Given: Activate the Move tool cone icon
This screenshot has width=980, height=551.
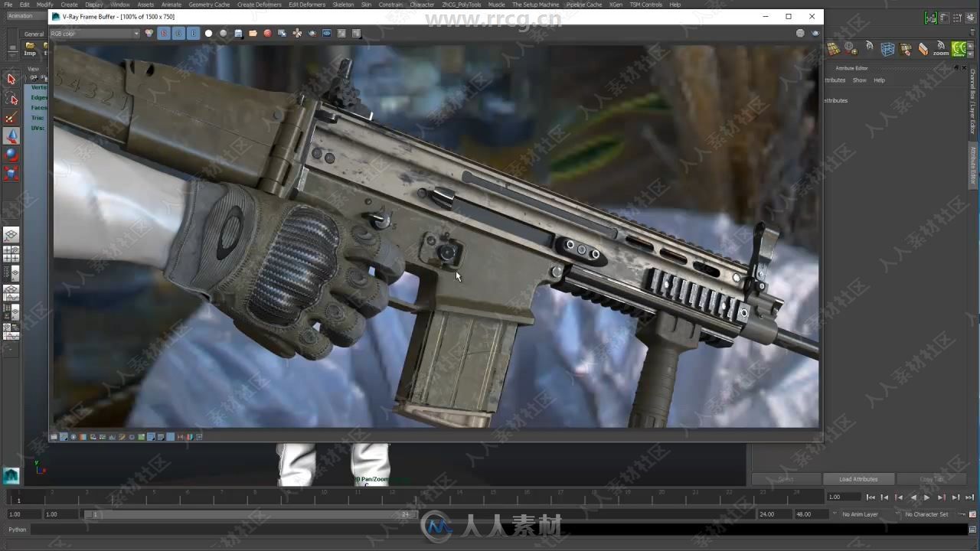Looking at the screenshot, I should pos(11,135).
